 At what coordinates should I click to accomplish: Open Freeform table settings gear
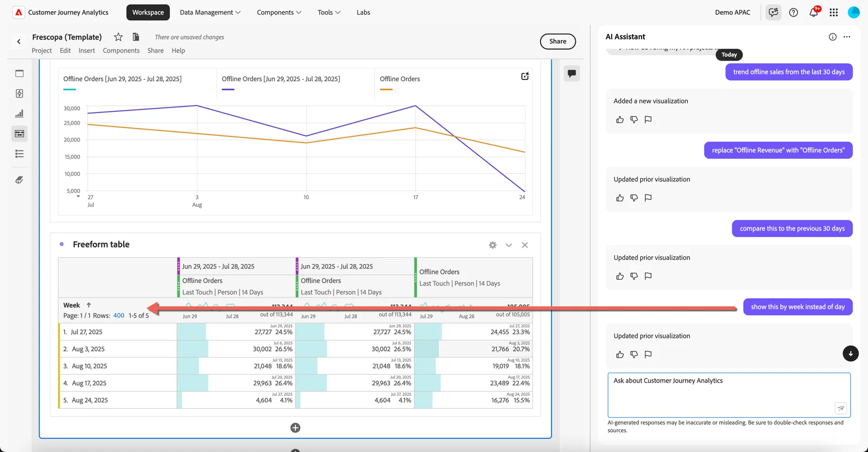tap(493, 245)
